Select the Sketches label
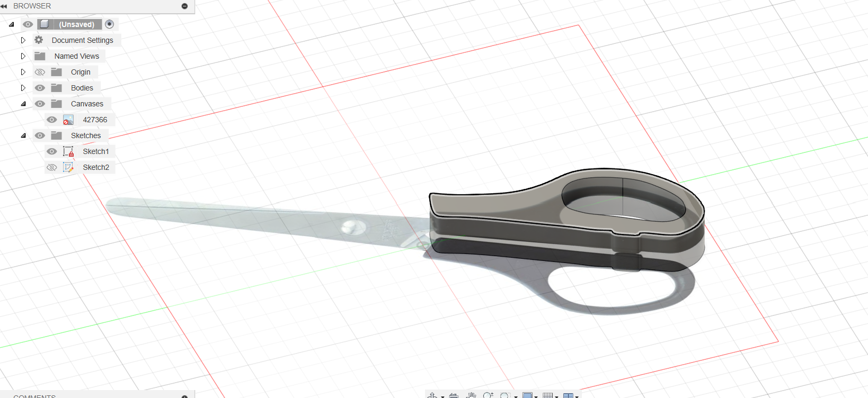This screenshot has height=398, width=868. pos(86,135)
